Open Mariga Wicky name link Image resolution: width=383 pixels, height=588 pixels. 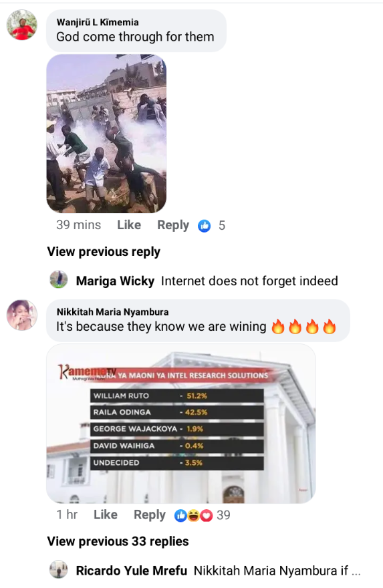pos(115,281)
